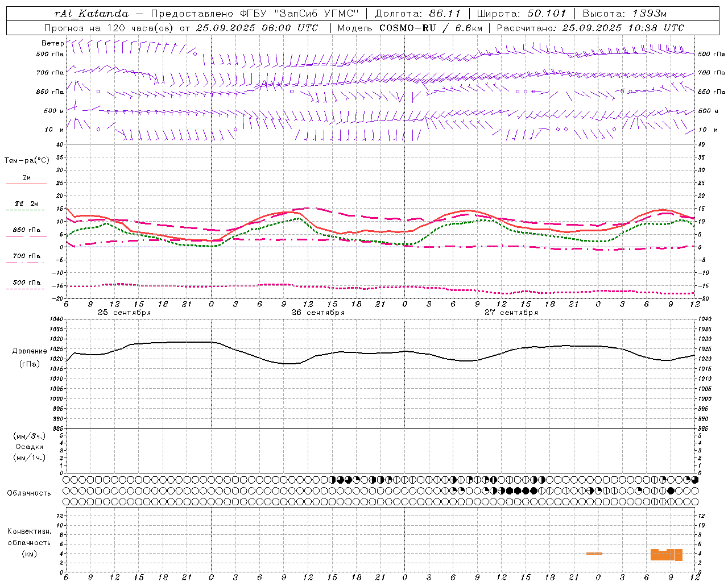Click the Рассчитано 25.09.2025 10:38 UTC timestamp
The height and width of the screenshot is (582, 728).
tap(590, 28)
